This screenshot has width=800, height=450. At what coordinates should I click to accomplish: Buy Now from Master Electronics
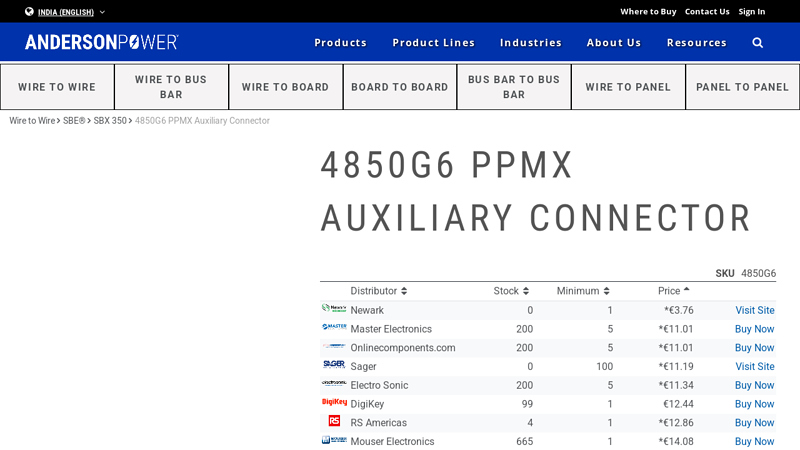click(755, 329)
